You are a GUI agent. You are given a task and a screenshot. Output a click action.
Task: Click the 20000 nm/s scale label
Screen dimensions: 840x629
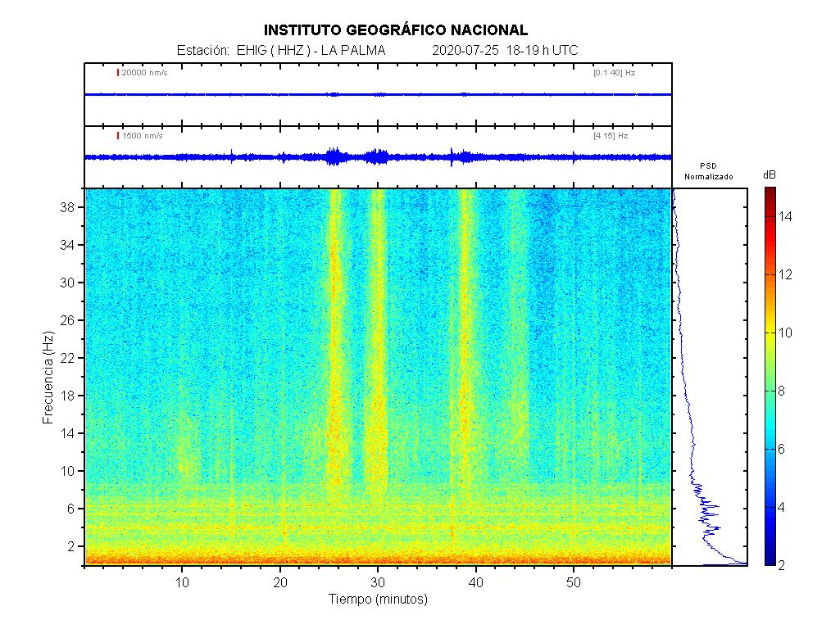(144, 73)
